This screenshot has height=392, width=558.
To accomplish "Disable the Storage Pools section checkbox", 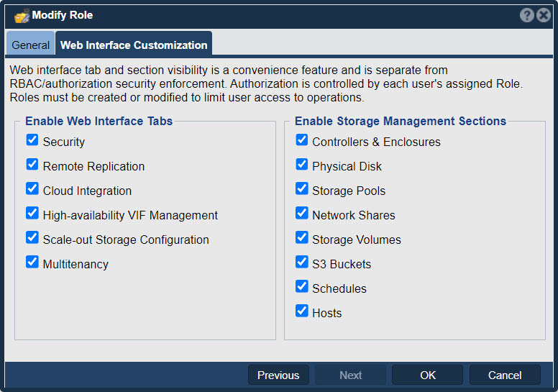I will coord(302,188).
